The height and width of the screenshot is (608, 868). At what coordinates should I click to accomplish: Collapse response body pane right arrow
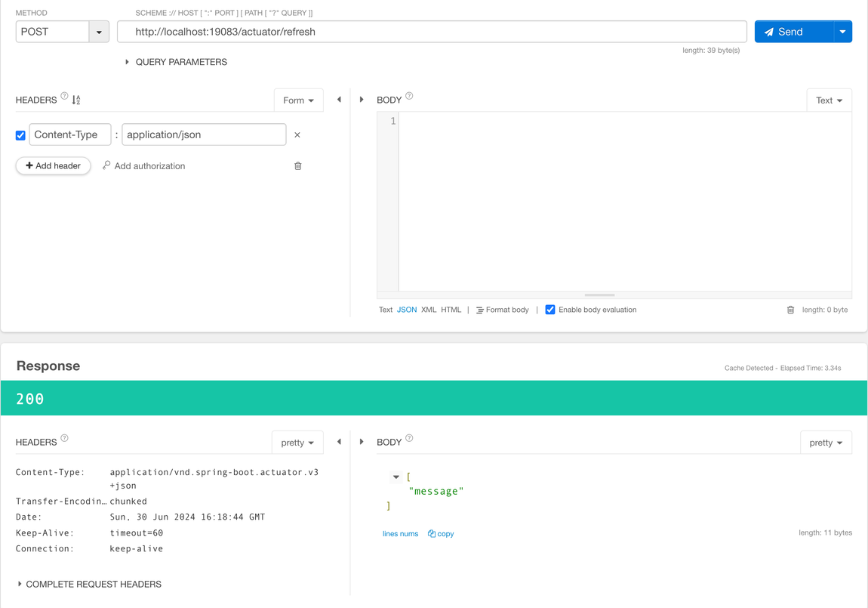coord(362,442)
